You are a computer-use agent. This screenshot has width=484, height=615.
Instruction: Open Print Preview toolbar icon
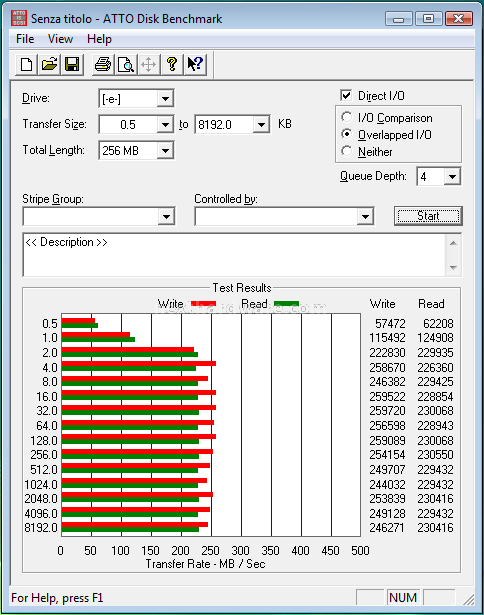tap(126, 64)
